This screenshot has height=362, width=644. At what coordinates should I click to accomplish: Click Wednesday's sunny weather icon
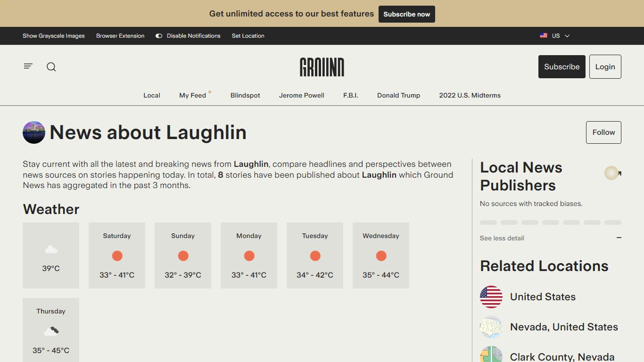(x=381, y=256)
